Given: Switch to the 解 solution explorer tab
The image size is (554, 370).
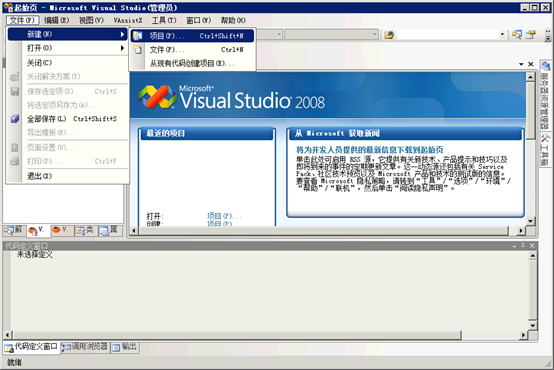Looking at the screenshot, I should tap(14, 230).
